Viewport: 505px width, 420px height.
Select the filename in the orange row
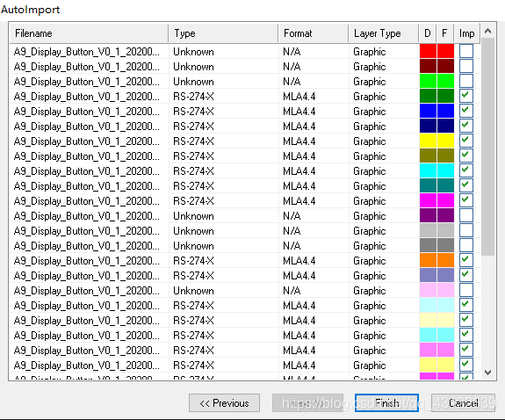86,261
